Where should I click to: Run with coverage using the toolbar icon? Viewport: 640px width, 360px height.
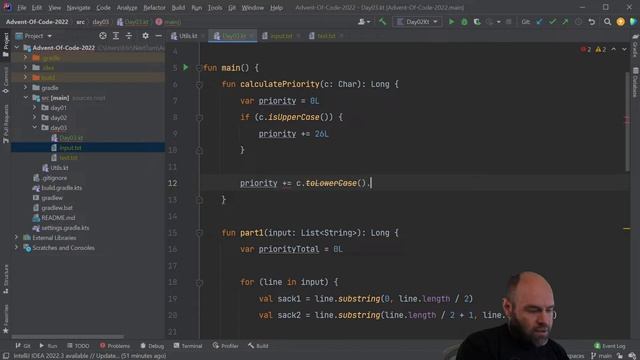tap(477, 22)
